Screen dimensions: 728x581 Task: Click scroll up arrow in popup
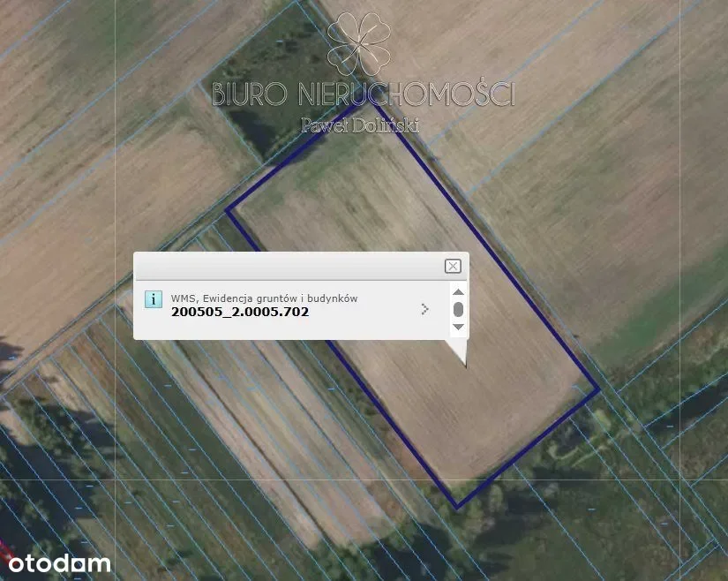click(x=458, y=291)
